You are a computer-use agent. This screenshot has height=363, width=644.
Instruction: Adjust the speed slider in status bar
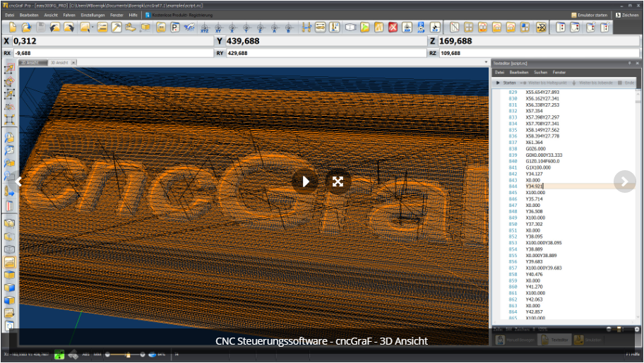tap(128, 355)
